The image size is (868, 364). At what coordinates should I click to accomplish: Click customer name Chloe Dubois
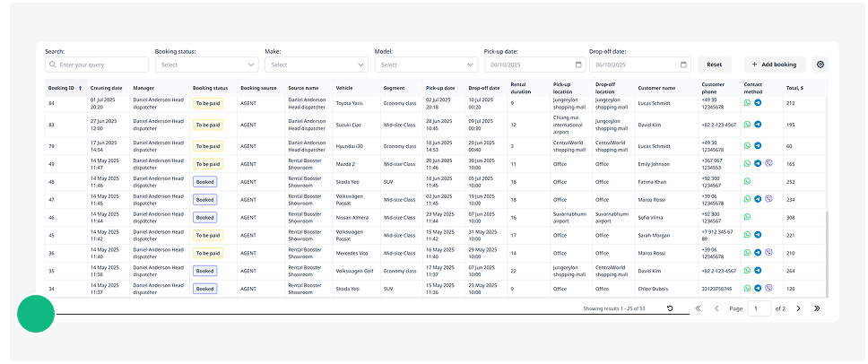tap(653, 288)
